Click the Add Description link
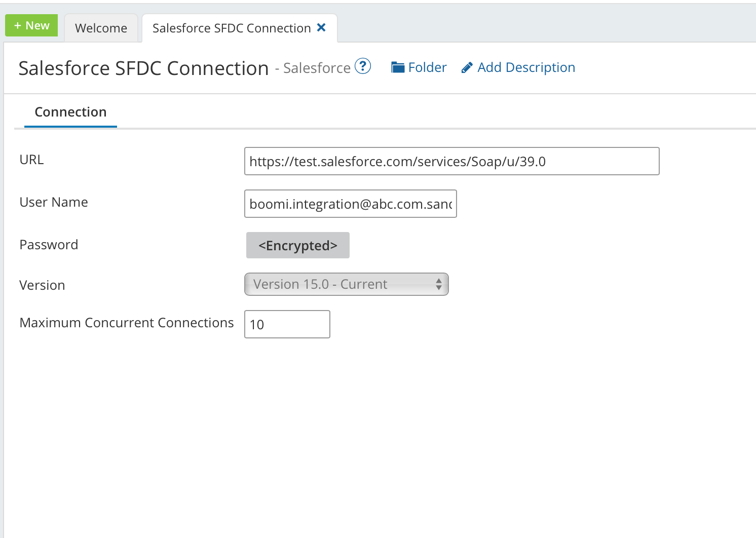Viewport: 756px width, 538px height. (x=526, y=67)
